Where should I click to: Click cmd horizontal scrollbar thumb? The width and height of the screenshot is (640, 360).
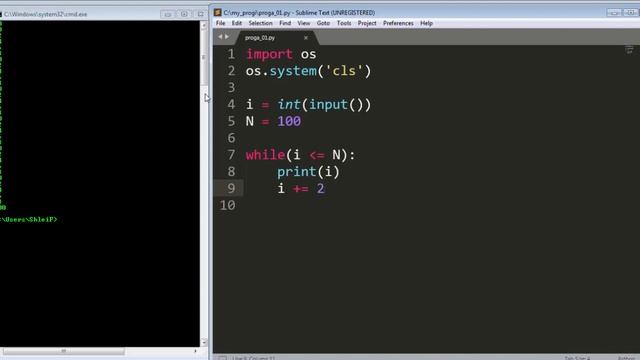[64, 351]
